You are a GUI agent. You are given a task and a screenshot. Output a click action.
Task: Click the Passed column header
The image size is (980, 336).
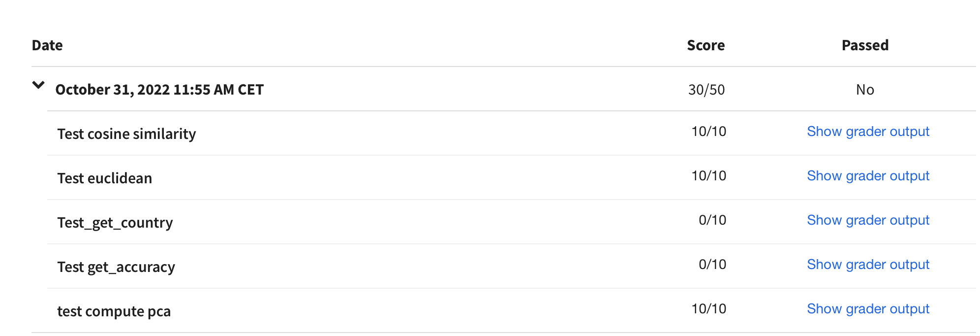[865, 45]
